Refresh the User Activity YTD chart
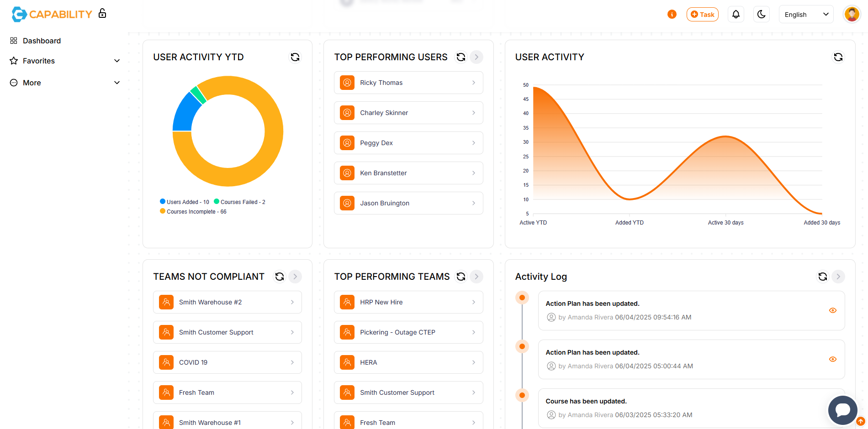Image resolution: width=868 pixels, height=429 pixels. point(295,57)
